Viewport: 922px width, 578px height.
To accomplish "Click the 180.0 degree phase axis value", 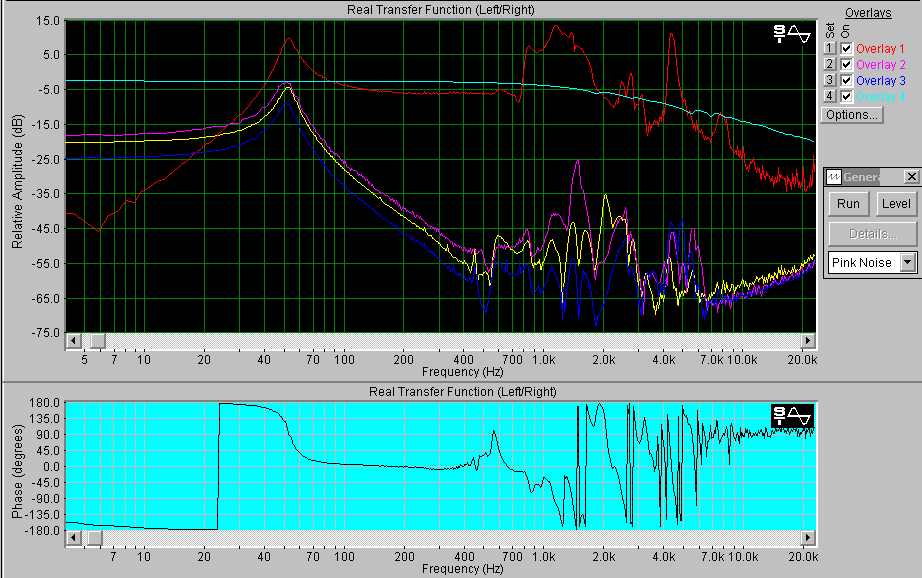I will (x=44, y=403).
